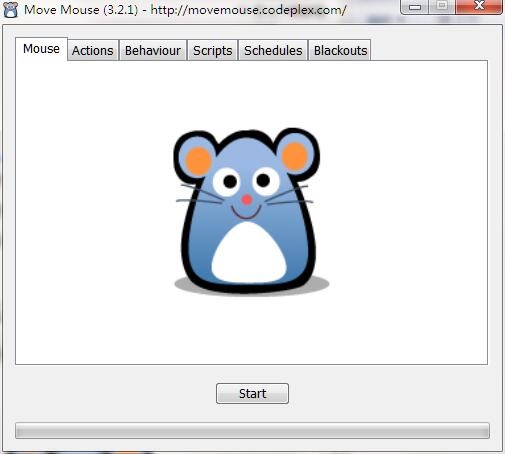Switch to the Scripts tab
This screenshot has height=454, width=505.
coord(213,50)
